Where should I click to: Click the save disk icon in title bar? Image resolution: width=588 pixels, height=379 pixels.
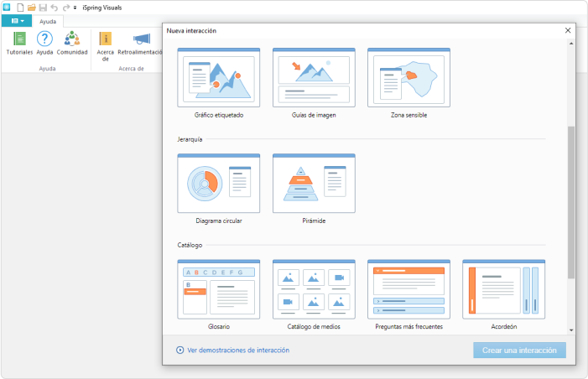(x=43, y=8)
